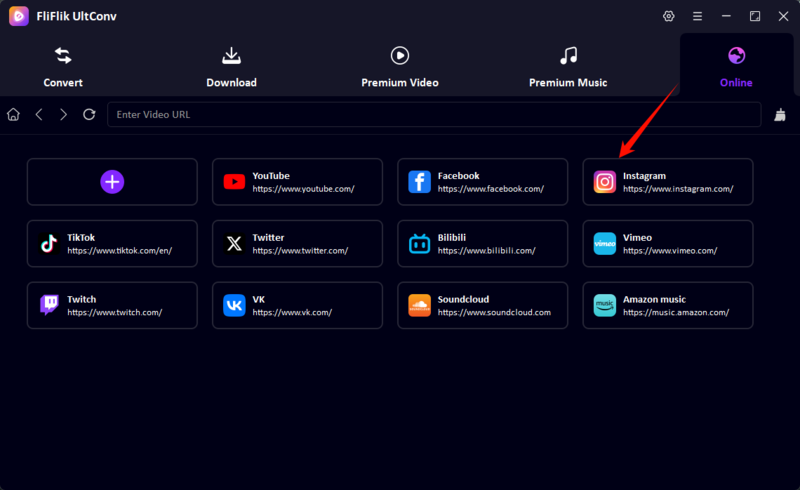The width and height of the screenshot is (800, 490).
Task: Click the Twitch logo icon
Action: click(49, 305)
